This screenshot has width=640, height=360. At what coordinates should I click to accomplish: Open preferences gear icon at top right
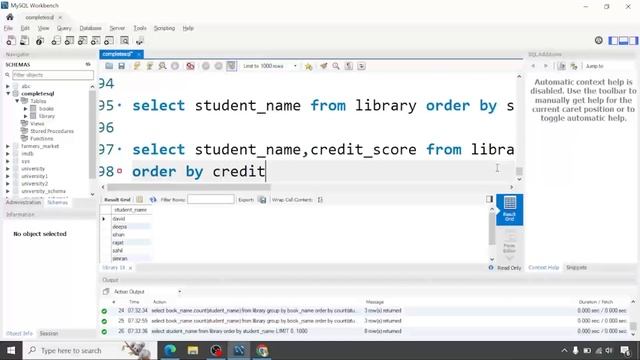[x=598, y=40]
